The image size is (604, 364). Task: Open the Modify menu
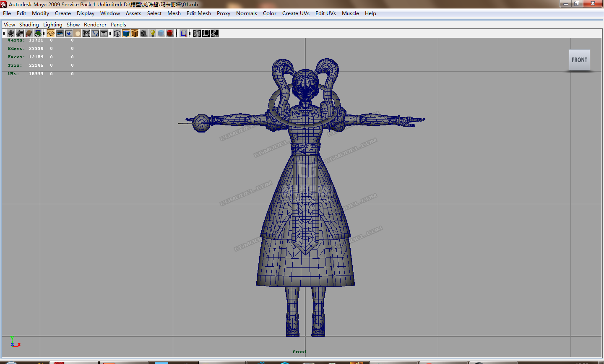(41, 13)
